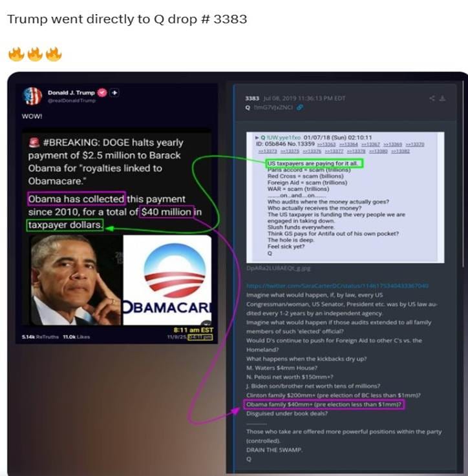The height and width of the screenshot is (476, 468).
Task: Click the pink verified badge beside Trump's name
Action: [102, 92]
